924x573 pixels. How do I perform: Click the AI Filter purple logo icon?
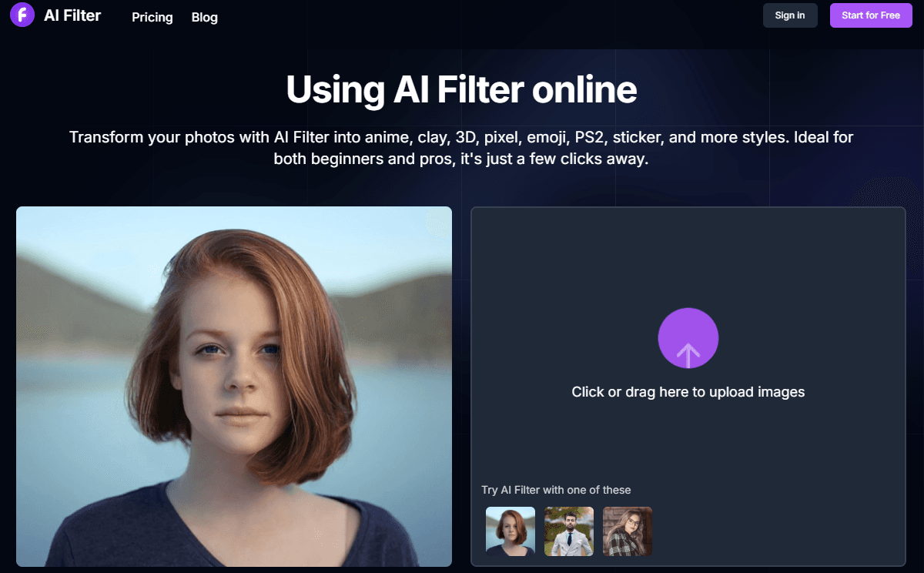coord(22,15)
